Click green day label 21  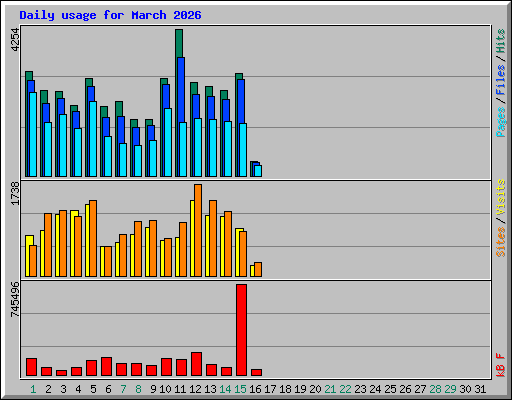point(330,389)
